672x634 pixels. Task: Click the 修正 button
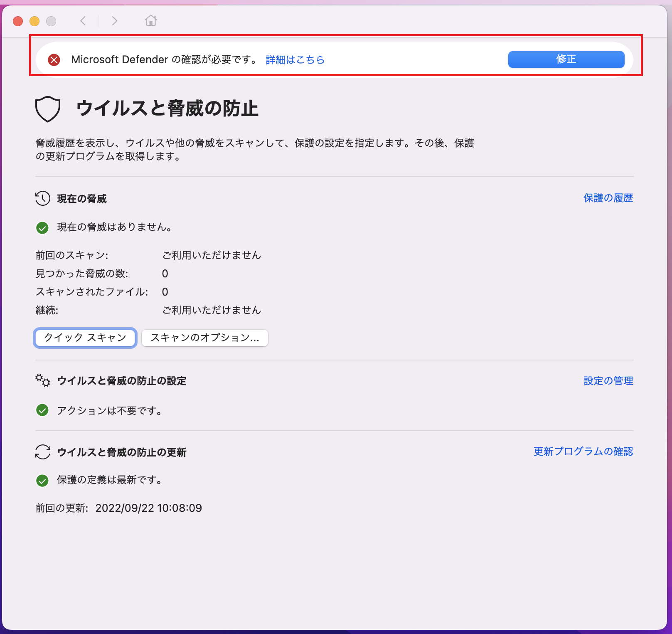[x=566, y=59]
